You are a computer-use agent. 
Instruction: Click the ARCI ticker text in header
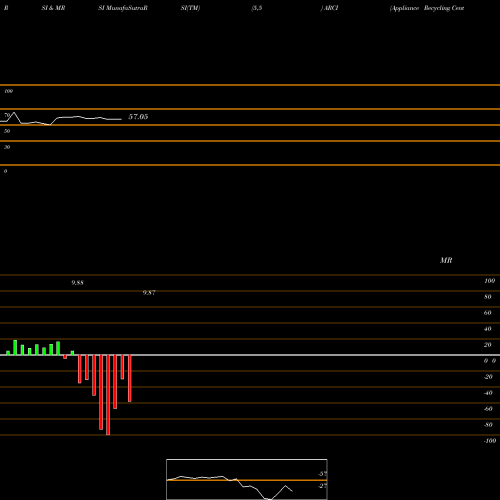point(331,8)
